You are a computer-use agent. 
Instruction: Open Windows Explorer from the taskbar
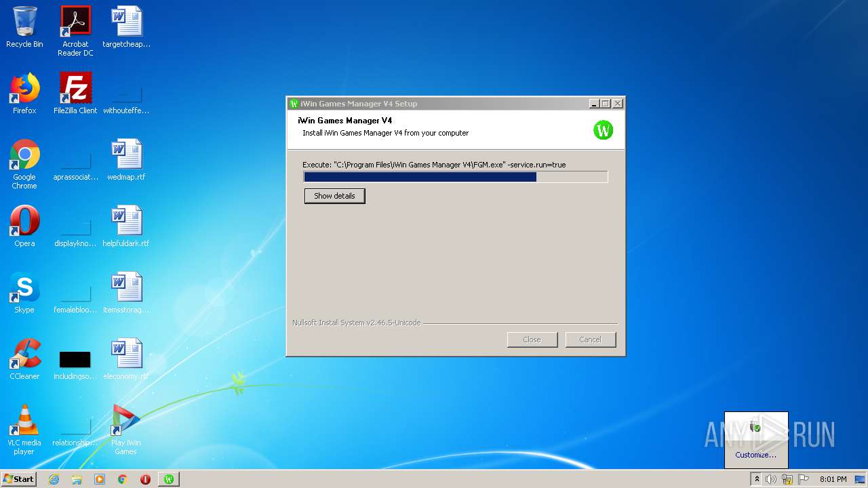[77, 479]
